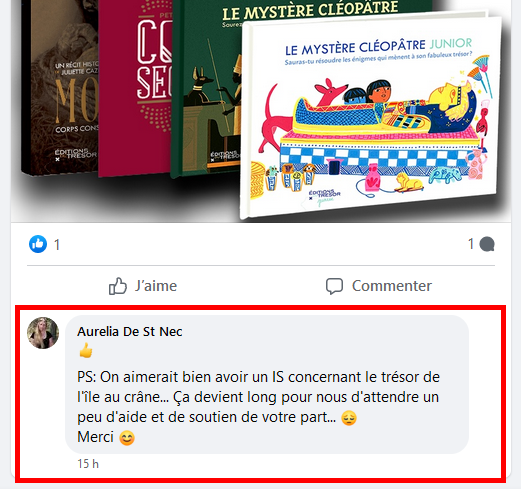Click the comment bubble count icon
The height and width of the screenshot is (489, 521).
click(487, 244)
